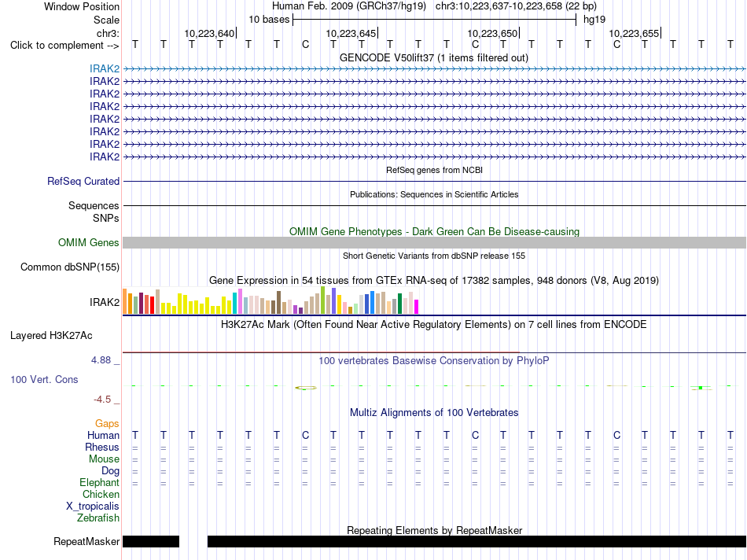This screenshot has width=747, height=560.
Task: Open the GENCODE V50lift37 track title
Action: 434,57
